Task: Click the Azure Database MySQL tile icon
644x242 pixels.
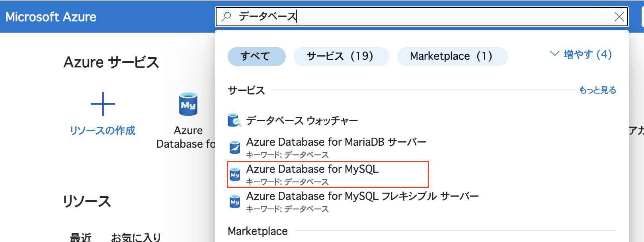Action: (x=188, y=104)
